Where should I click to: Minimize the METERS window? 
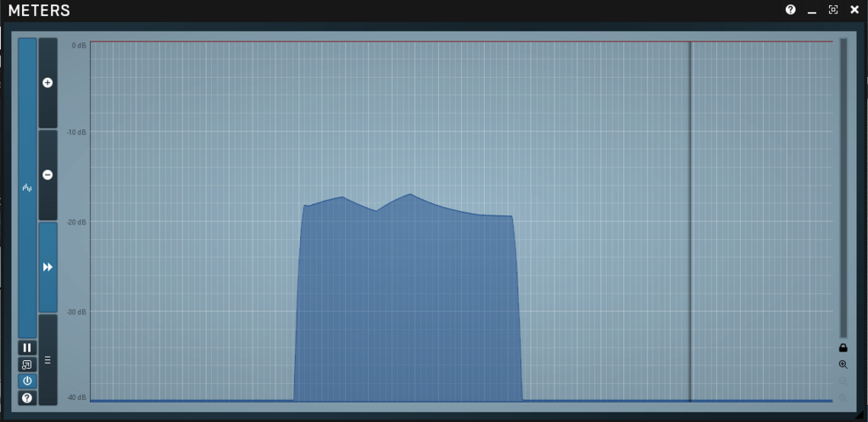(812, 10)
